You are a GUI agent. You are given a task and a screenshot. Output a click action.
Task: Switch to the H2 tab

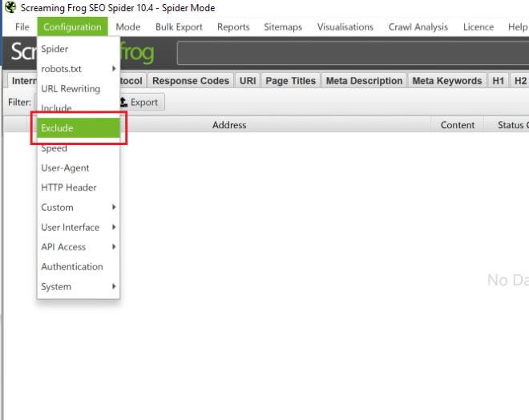point(520,81)
